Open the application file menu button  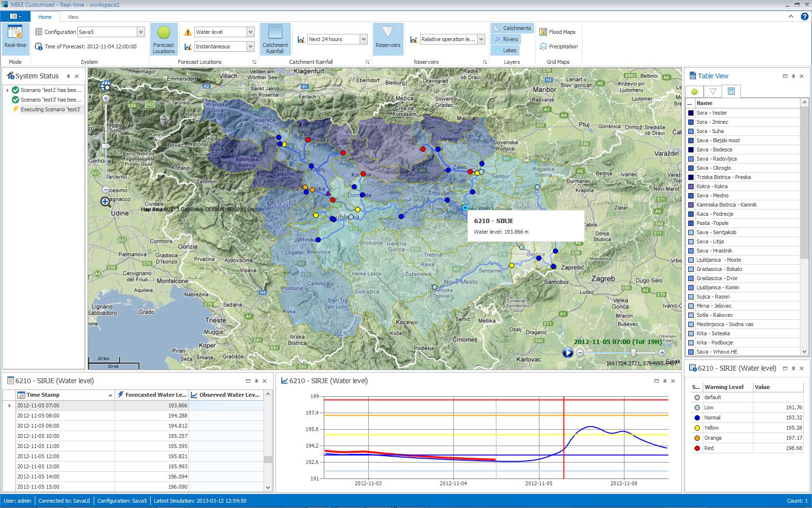(15, 16)
